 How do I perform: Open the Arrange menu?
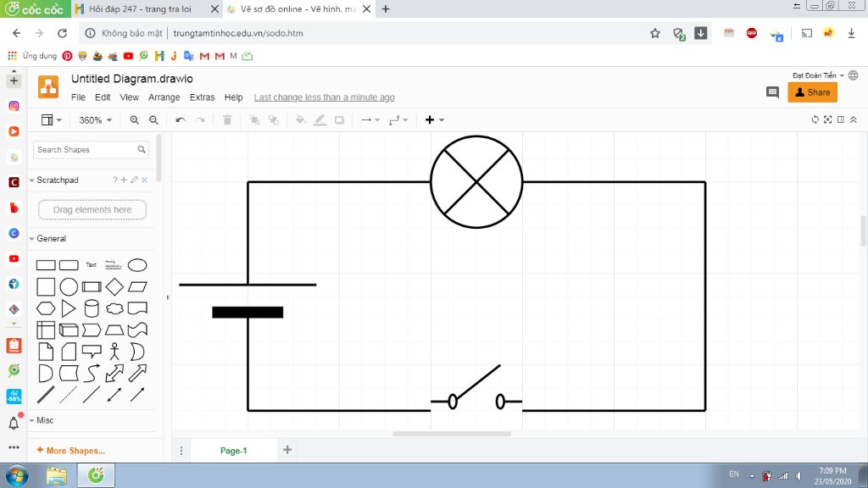(x=164, y=97)
